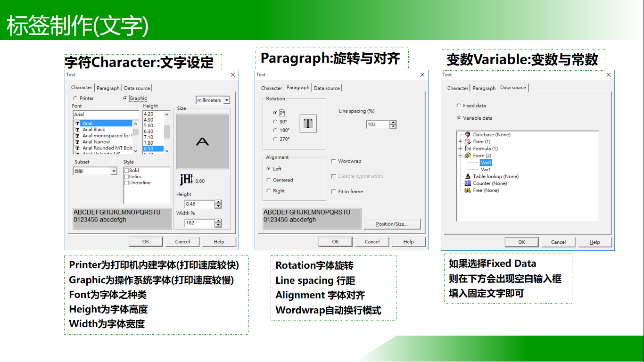Open the millimeters unit dropdown
Screen dimensions: 644x362
click(226, 100)
